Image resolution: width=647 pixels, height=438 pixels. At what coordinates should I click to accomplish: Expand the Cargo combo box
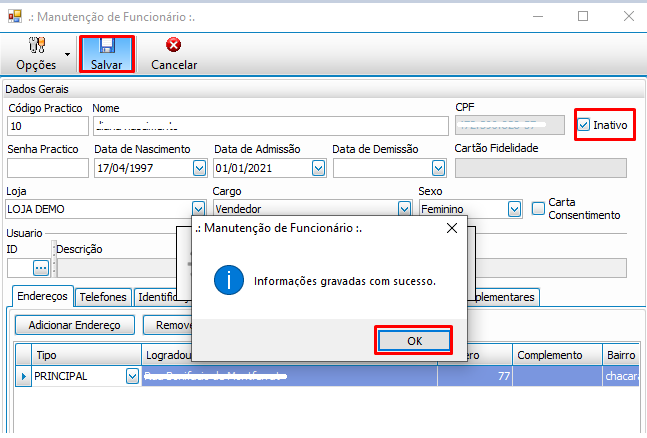coord(404,208)
